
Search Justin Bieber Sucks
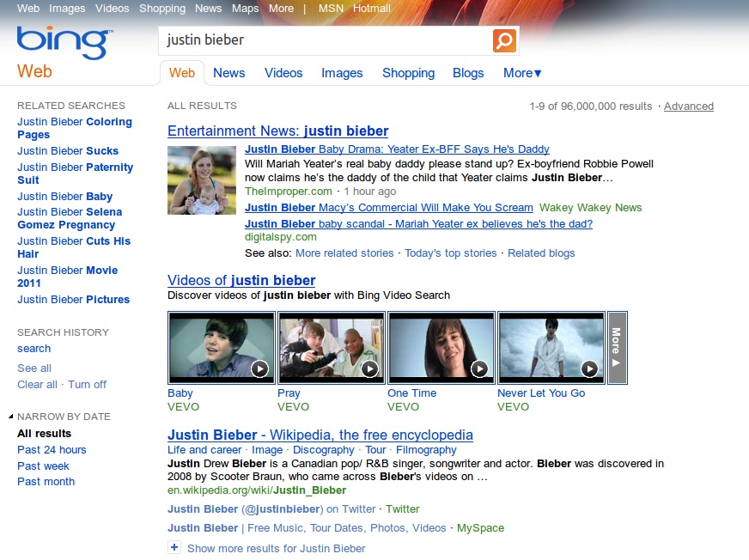coord(68,151)
